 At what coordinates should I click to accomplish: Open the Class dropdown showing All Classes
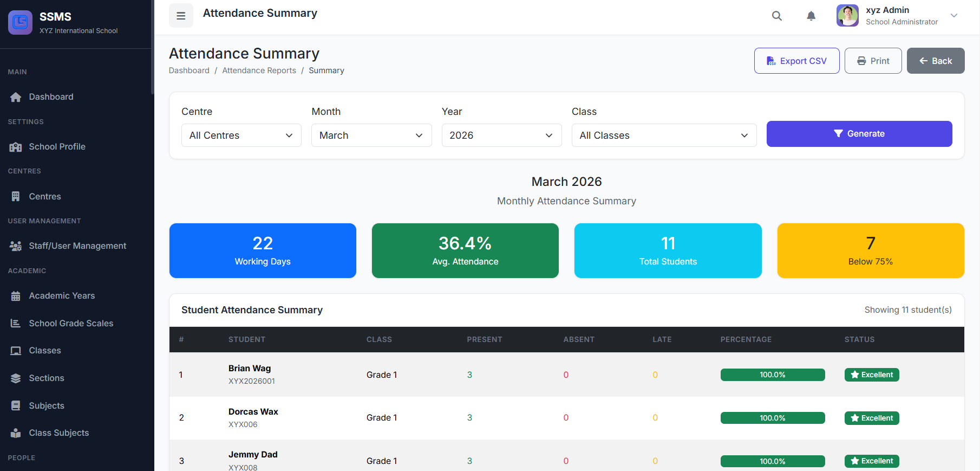click(663, 136)
